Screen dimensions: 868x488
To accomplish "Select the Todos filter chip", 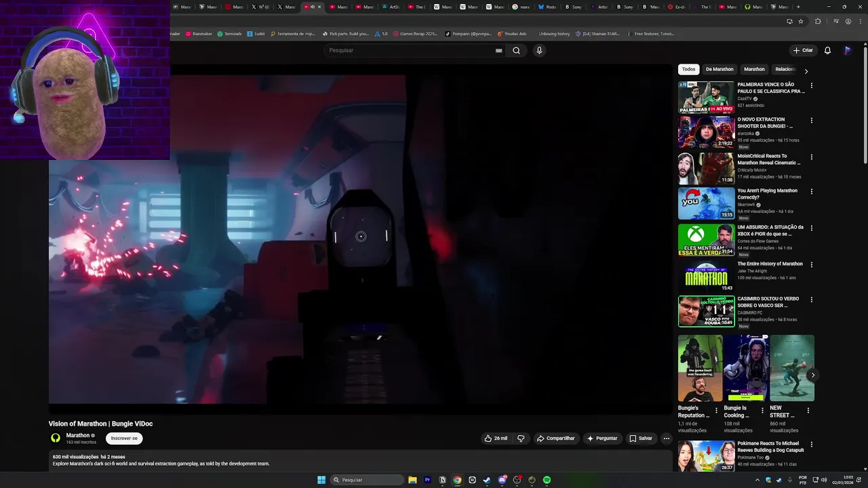I will point(688,69).
